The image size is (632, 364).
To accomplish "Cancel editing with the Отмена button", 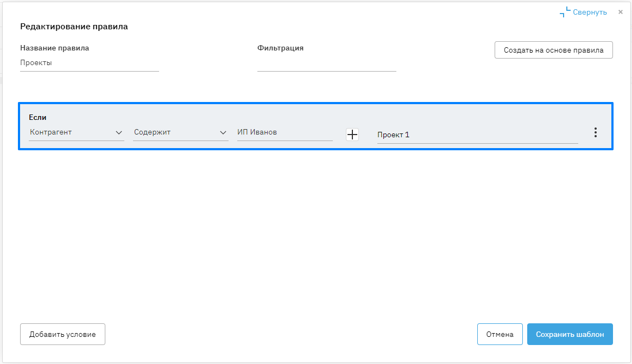I will [x=500, y=334].
